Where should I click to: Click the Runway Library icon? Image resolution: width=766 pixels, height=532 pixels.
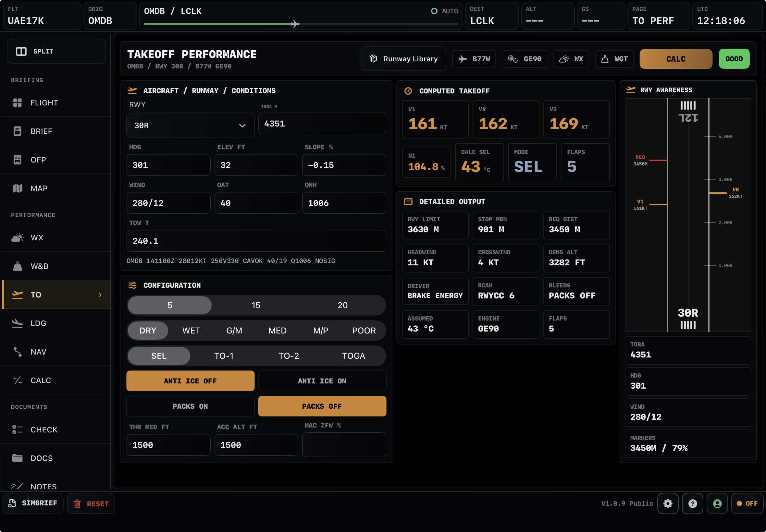(x=373, y=59)
